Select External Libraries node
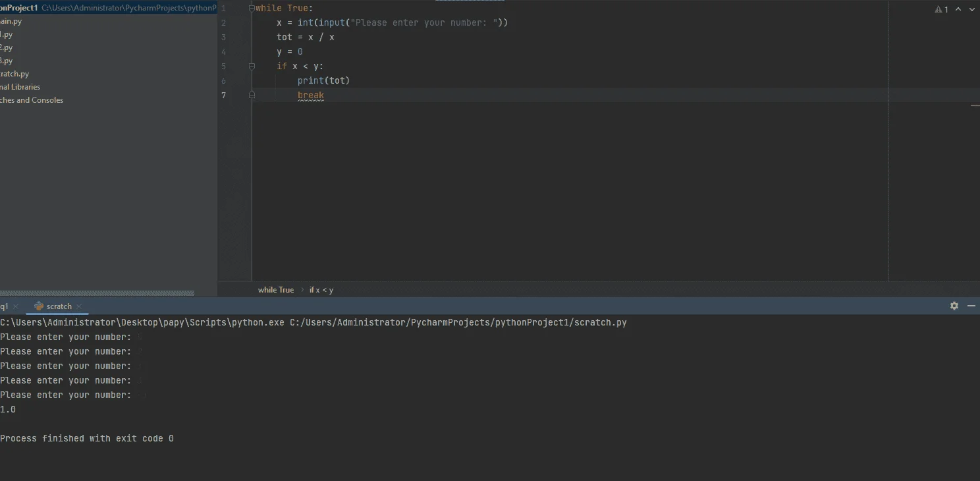This screenshot has width=980, height=481. pyautogui.click(x=20, y=87)
